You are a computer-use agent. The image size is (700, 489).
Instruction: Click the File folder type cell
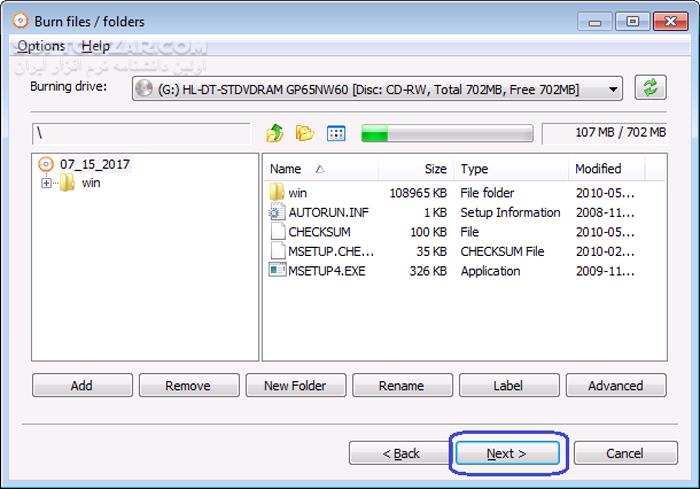point(487,193)
